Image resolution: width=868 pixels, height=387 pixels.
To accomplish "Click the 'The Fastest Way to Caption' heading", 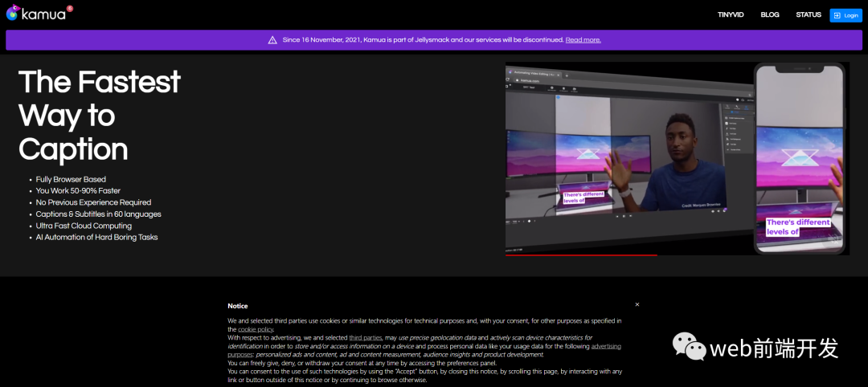I will point(100,115).
